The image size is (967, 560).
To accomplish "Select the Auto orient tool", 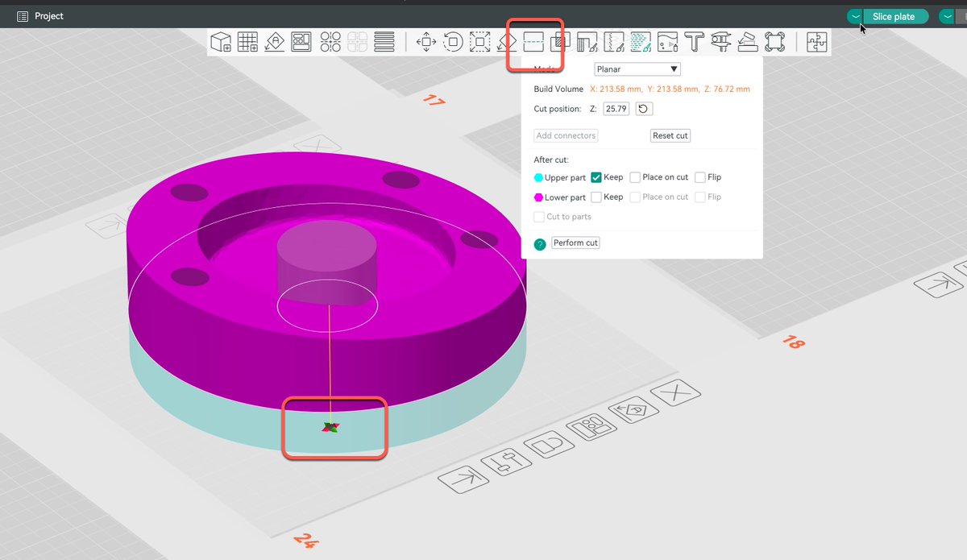I will 274,42.
